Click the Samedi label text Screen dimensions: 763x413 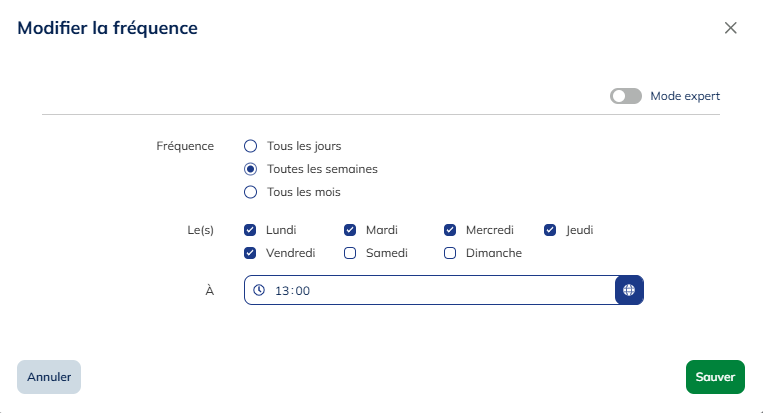387,253
